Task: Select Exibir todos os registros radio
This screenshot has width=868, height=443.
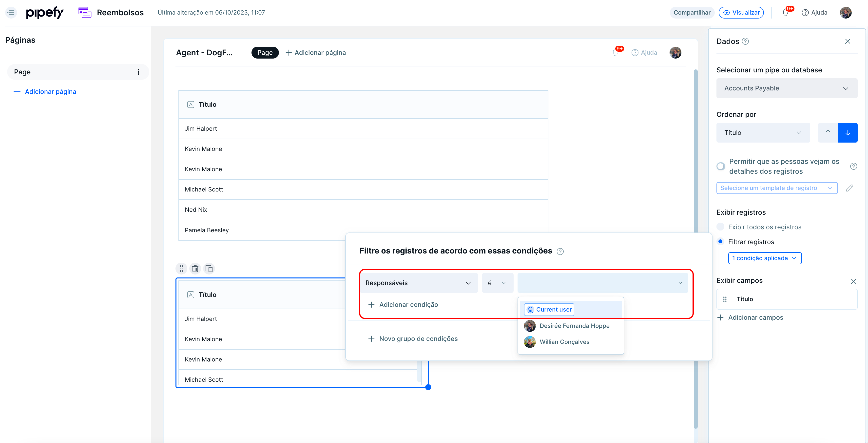Action: click(x=720, y=227)
